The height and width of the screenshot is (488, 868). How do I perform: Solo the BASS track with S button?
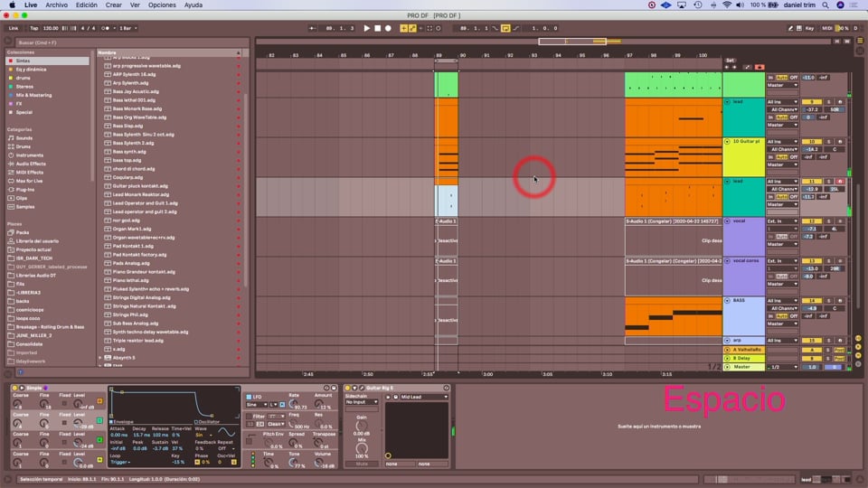point(829,301)
